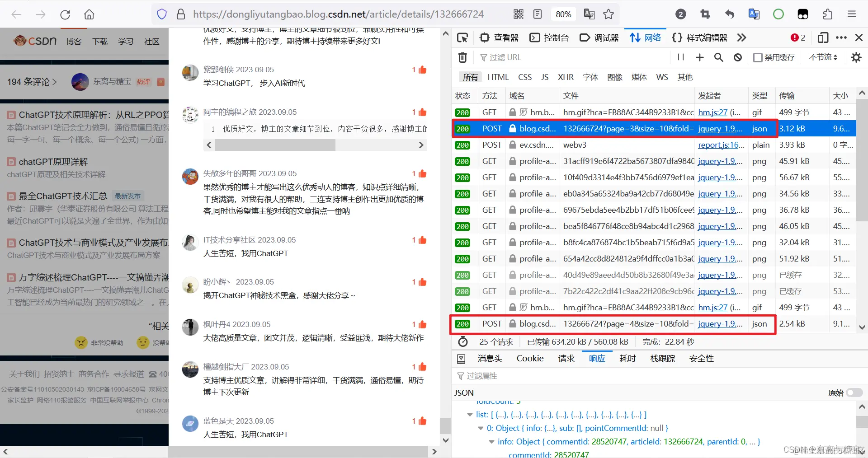Image resolution: width=868 pixels, height=458 pixels.
Task: Clear network requests with the trash icon
Action: [x=462, y=57]
